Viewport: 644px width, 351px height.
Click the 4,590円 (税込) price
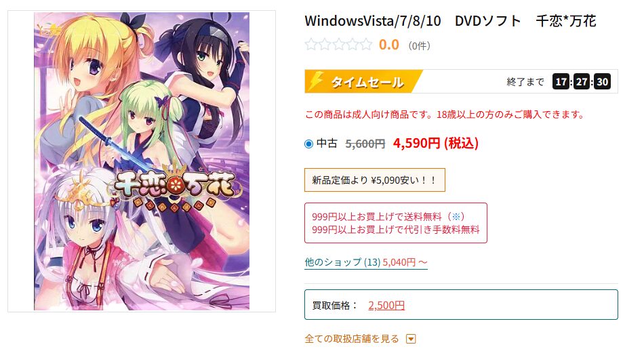[436, 143]
